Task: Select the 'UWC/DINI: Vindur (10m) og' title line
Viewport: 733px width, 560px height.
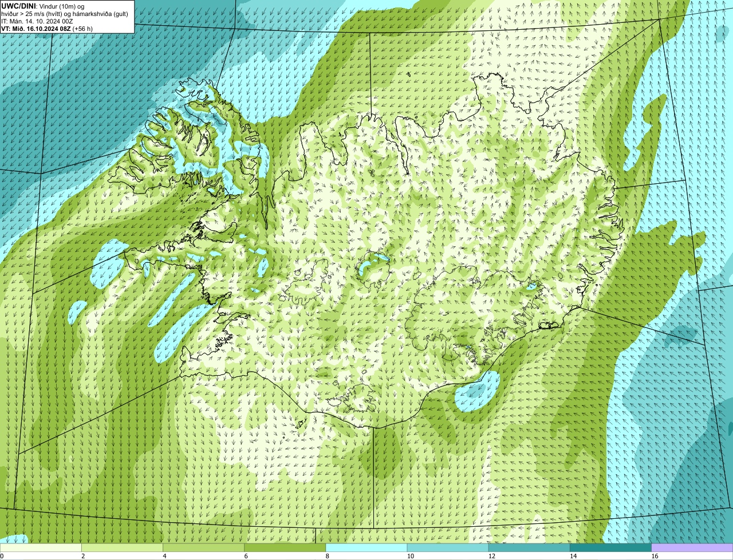Action: pyautogui.click(x=42, y=6)
